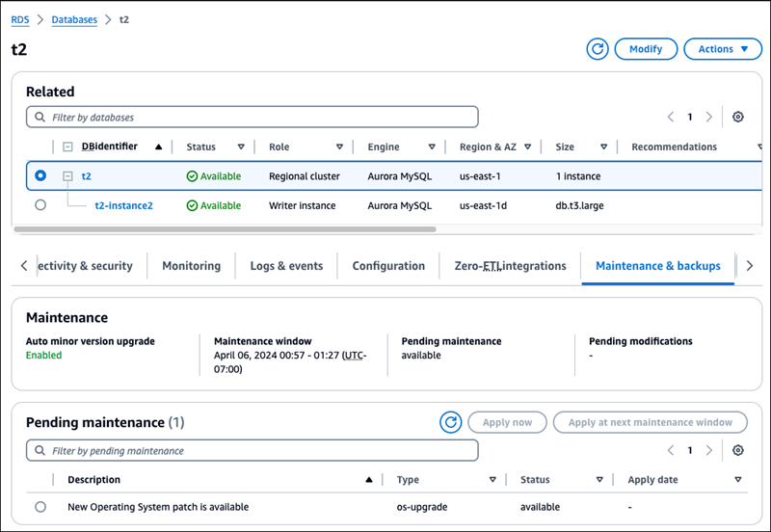Select the OS patch maintenance radio button
771x532 pixels.
(x=40, y=506)
